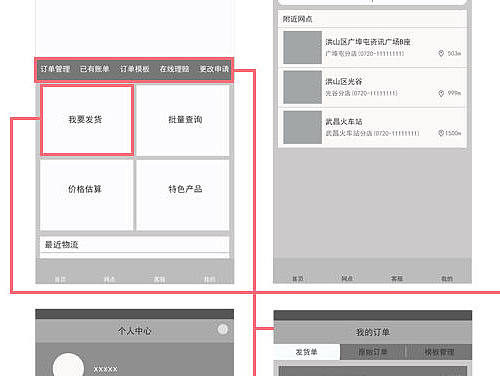Tap the 批量查询 tile
Viewport: 500px width, 376px height.
point(183,120)
